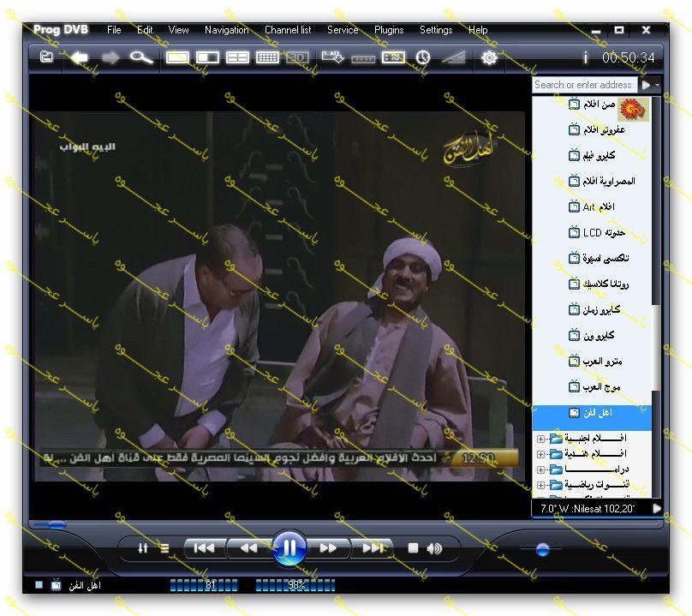Open the scheduler clock icon

pos(423,57)
